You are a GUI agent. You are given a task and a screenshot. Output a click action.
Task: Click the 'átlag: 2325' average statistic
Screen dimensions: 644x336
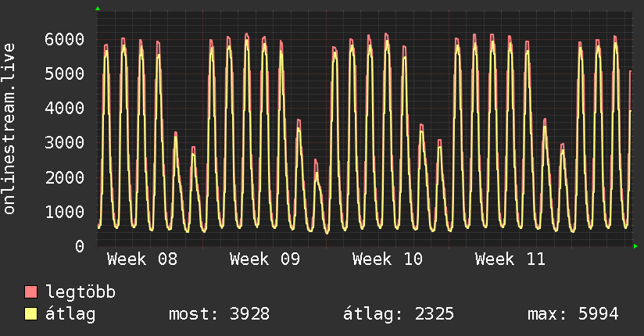tap(399, 314)
